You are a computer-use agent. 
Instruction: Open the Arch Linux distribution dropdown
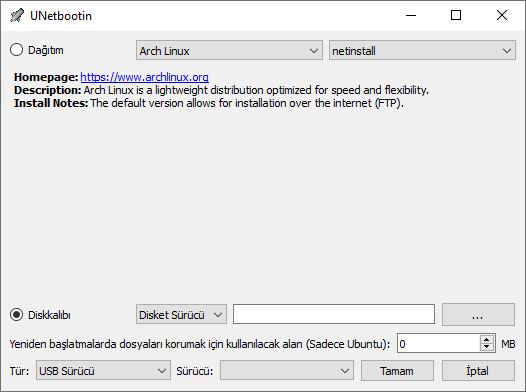229,51
